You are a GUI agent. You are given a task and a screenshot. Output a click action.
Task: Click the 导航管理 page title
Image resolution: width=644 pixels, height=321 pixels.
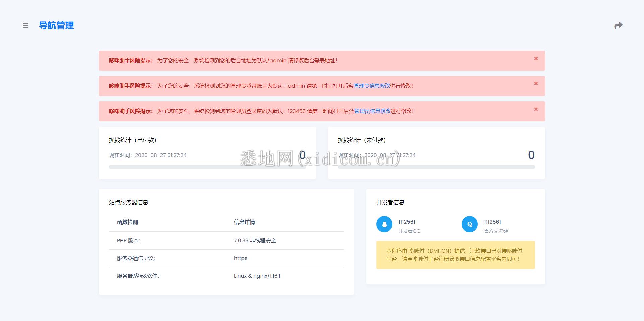56,25
